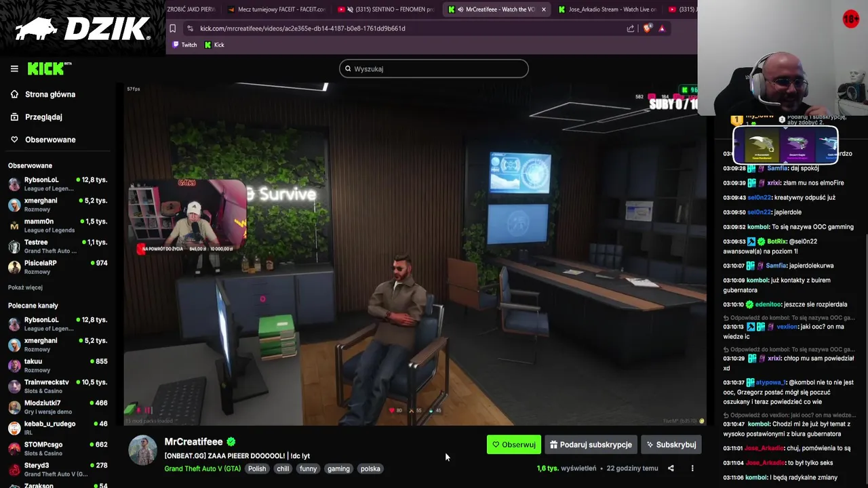Select the gaming tag
The height and width of the screenshot is (488, 868).
[x=338, y=468]
